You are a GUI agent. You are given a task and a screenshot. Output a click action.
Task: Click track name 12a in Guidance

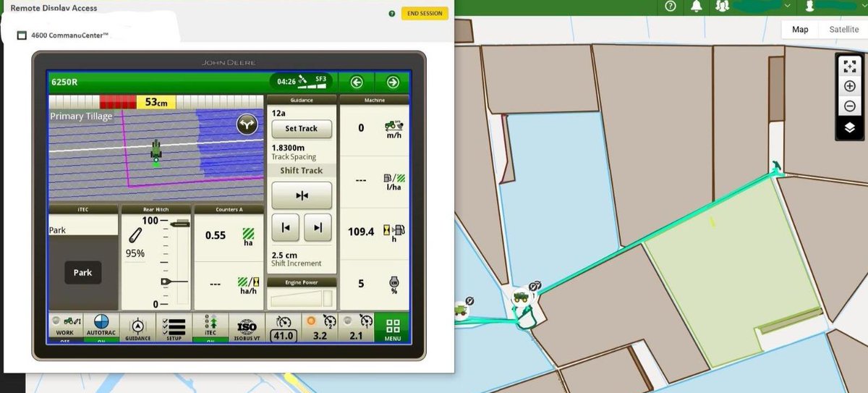[x=278, y=113]
